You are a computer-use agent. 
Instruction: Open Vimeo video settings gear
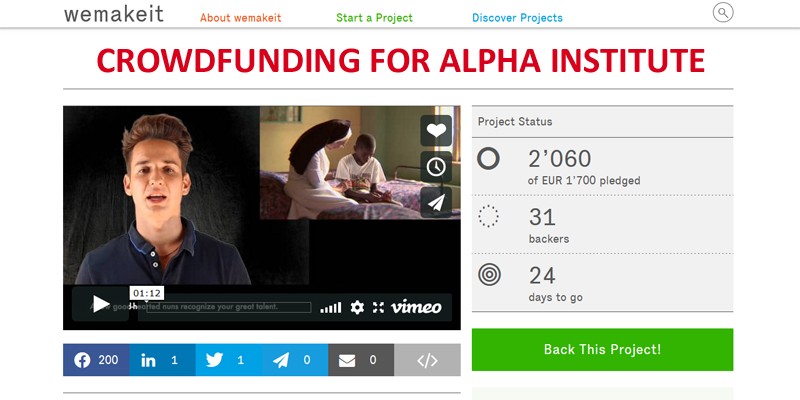tap(357, 307)
